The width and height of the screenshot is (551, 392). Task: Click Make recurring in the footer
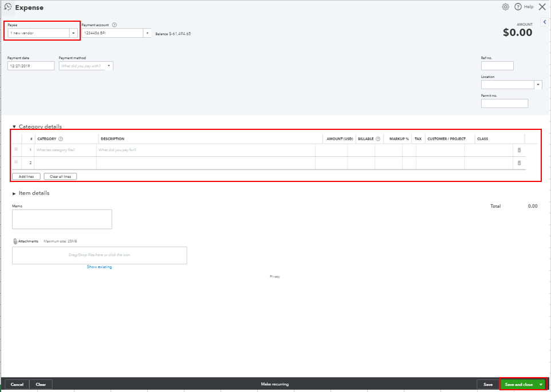[275, 385]
